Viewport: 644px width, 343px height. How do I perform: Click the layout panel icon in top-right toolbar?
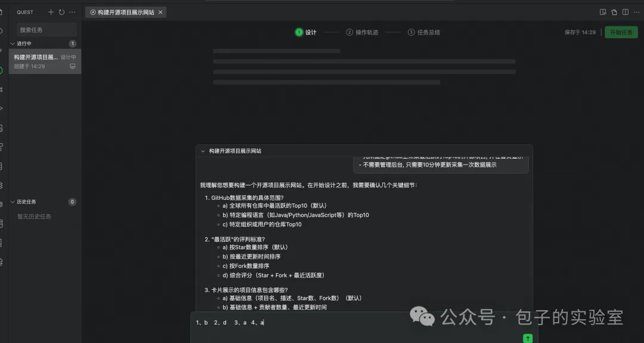(603, 13)
